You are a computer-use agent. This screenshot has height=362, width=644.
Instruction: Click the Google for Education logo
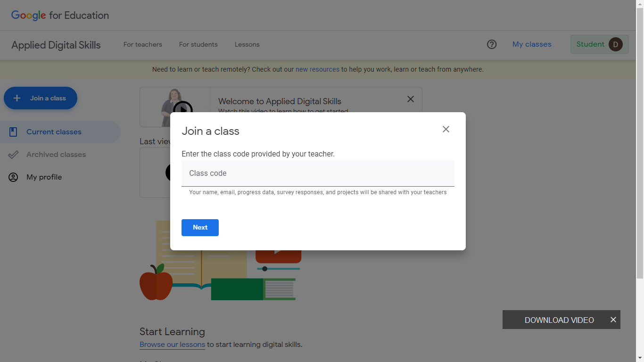(60, 15)
